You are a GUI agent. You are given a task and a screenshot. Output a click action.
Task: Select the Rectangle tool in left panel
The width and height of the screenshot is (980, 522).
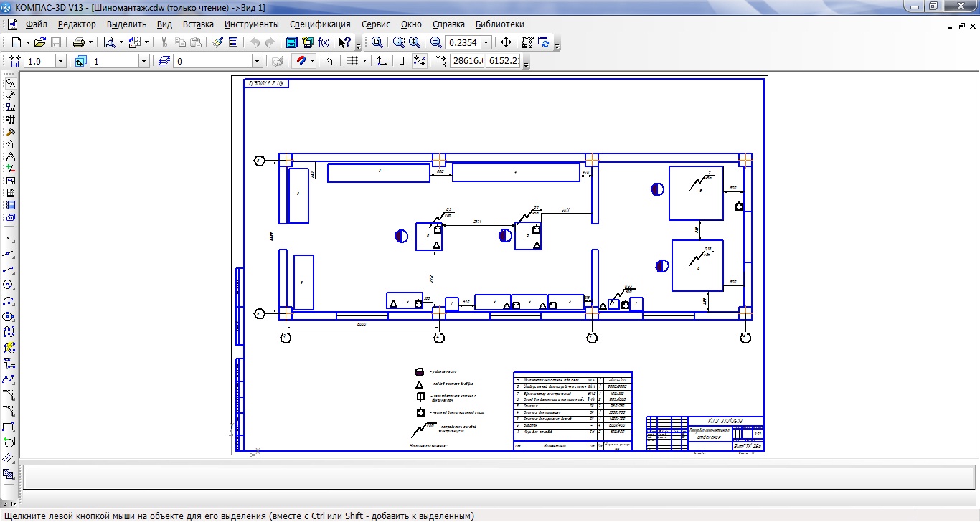pos(9,427)
